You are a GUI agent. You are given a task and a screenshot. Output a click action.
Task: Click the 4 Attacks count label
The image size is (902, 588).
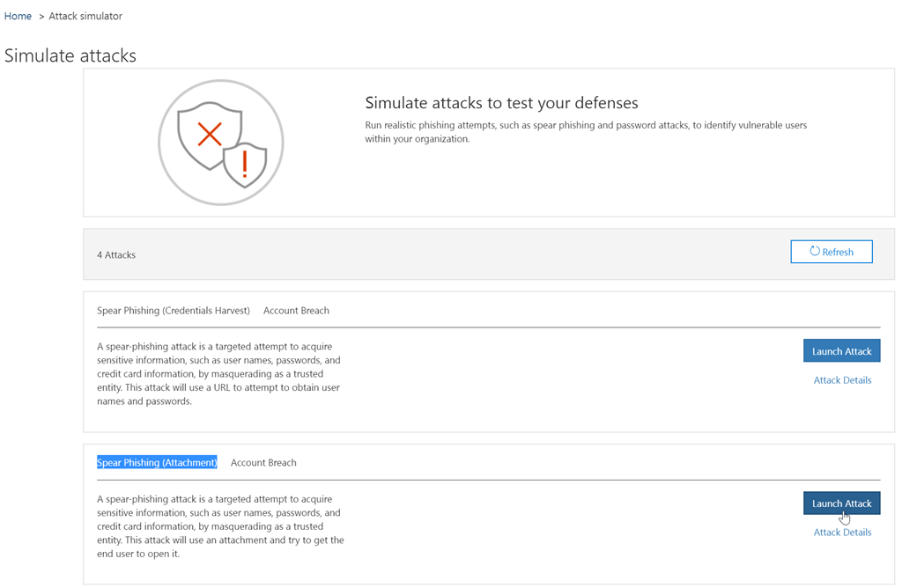116,254
